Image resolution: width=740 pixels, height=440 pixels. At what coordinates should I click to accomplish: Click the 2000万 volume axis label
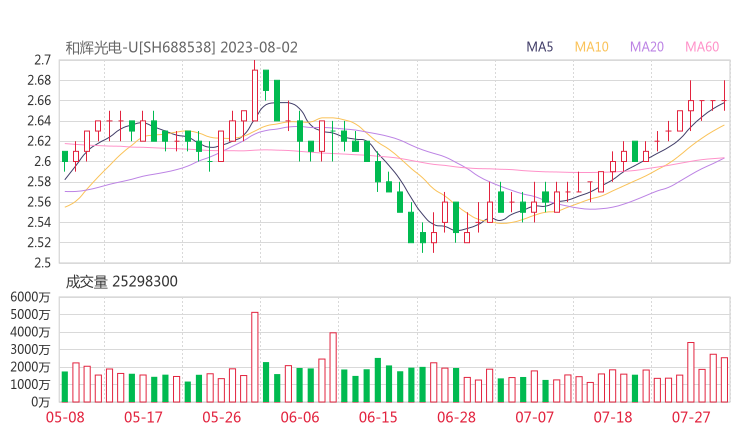coord(30,367)
